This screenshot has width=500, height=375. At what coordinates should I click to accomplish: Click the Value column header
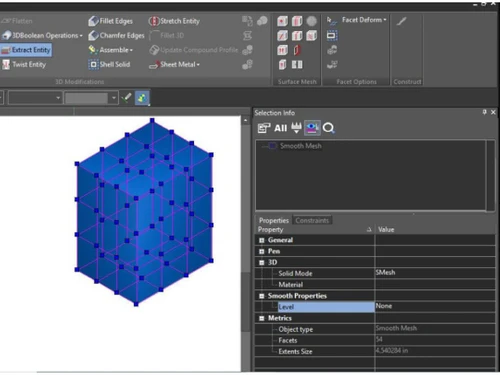[435, 230]
